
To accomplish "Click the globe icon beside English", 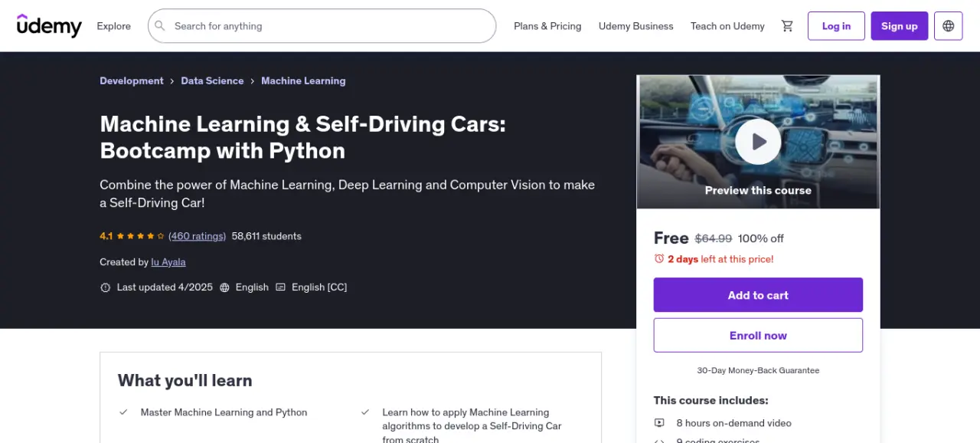I will 224,287.
